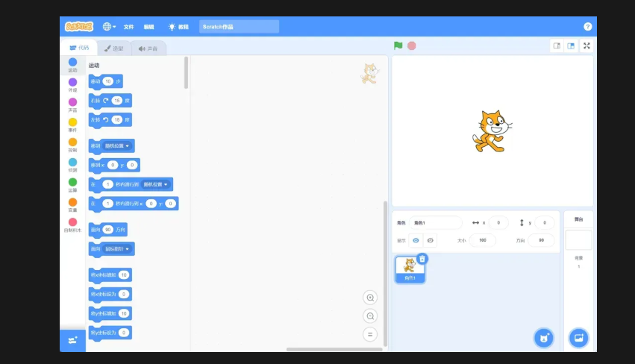The width and height of the screenshot is (635, 364).
Task: Select the 舞台 stage backdrop thumbnail
Action: [579, 239]
